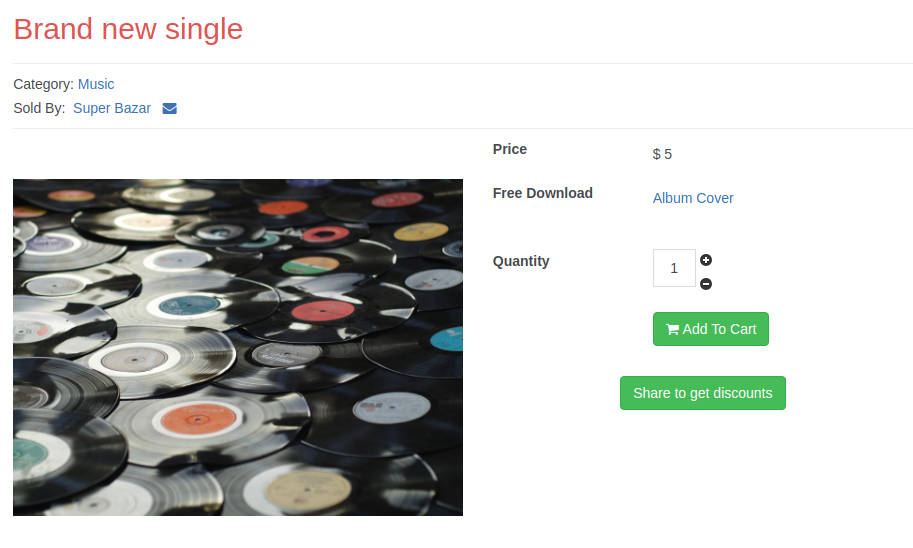Click the teal-label record at photo's right edge

(449, 339)
